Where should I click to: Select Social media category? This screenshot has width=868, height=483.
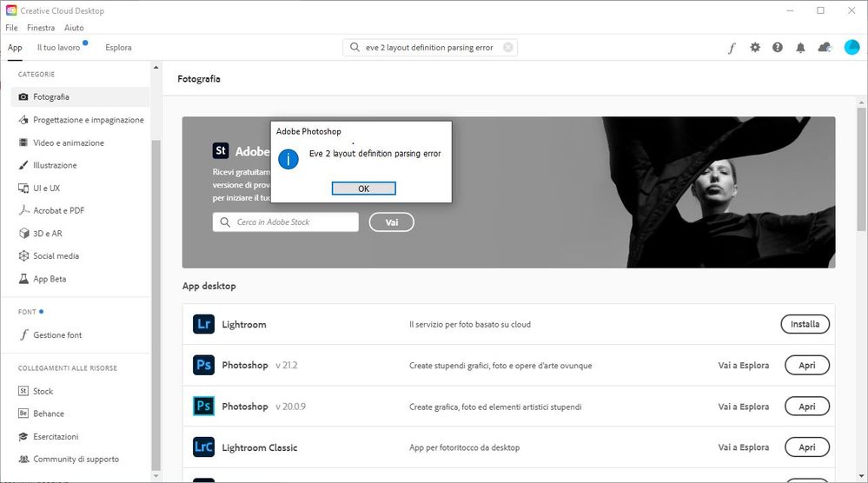80,255
